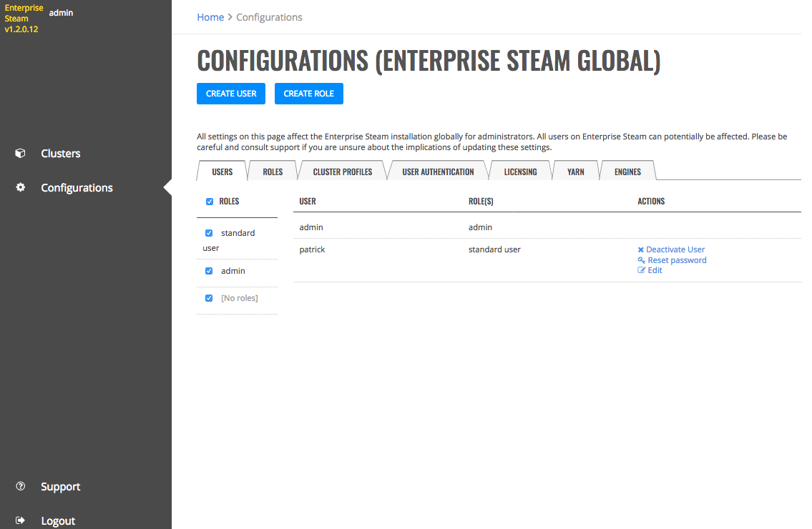Screen dimensions: 812x529
Task: Open Configurations in the sidebar
Action: [77, 187]
